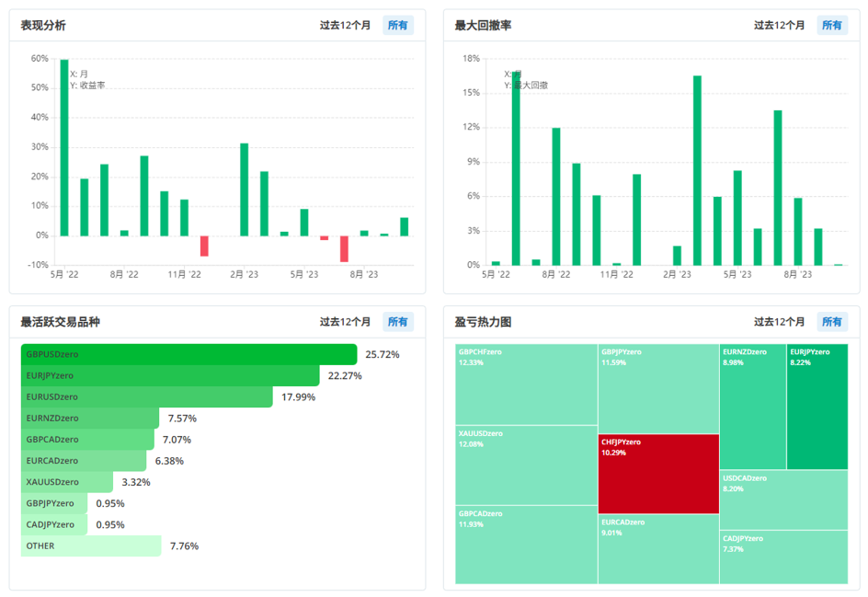Click 所有 in the 最活跃交易品种 panel
This screenshot has width=868, height=597.
click(397, 322)
